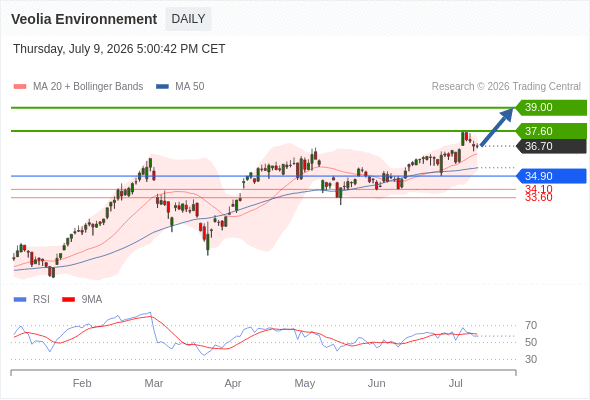Click the date line 'Thursday, July 9, 2026'
The image size is (590, 400).
point(119,49)
